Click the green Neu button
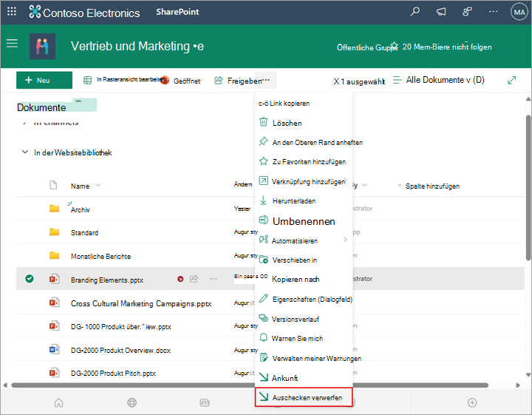 44,80
